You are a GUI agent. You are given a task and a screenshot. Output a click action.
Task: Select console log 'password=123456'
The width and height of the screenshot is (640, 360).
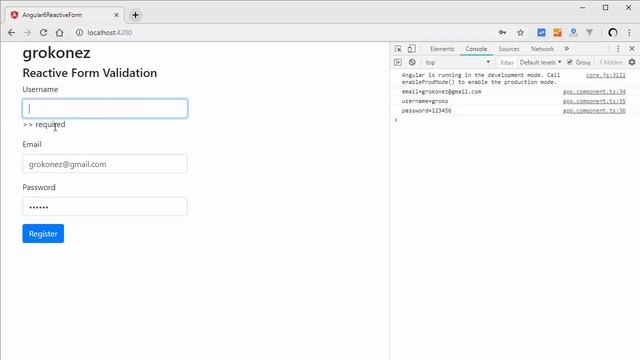[x=426, y=111]
